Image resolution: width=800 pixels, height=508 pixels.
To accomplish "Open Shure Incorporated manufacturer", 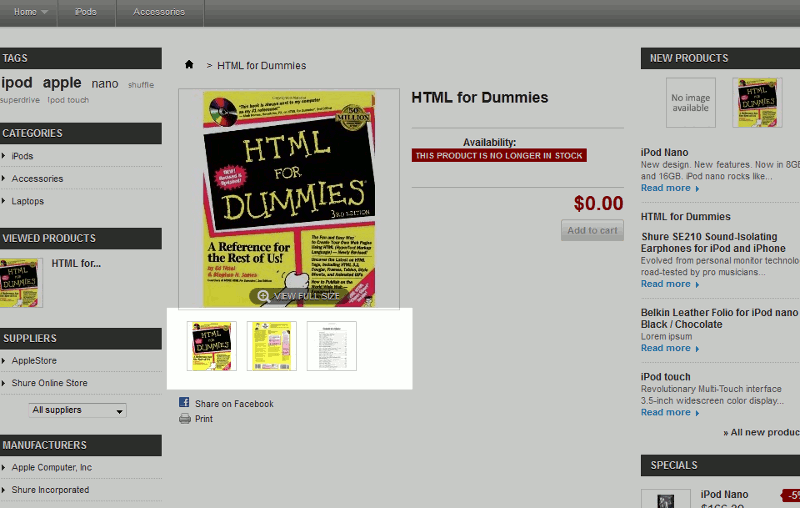I will (50, 490).
